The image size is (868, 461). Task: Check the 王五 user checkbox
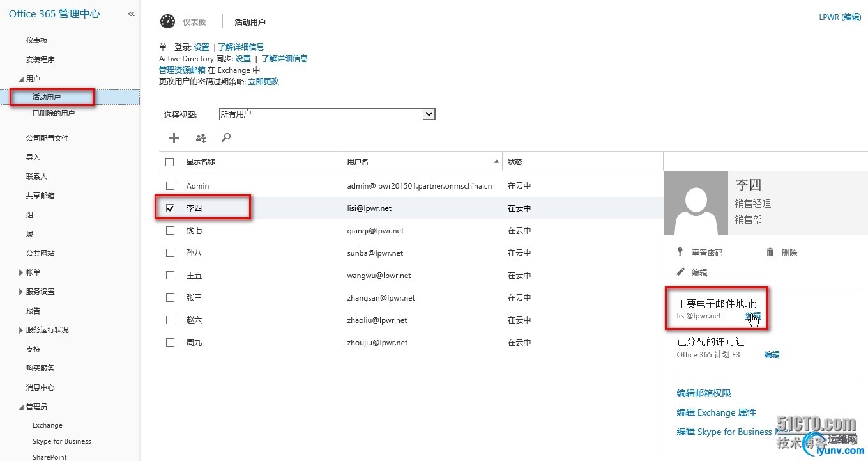click(x=170, y=275)
